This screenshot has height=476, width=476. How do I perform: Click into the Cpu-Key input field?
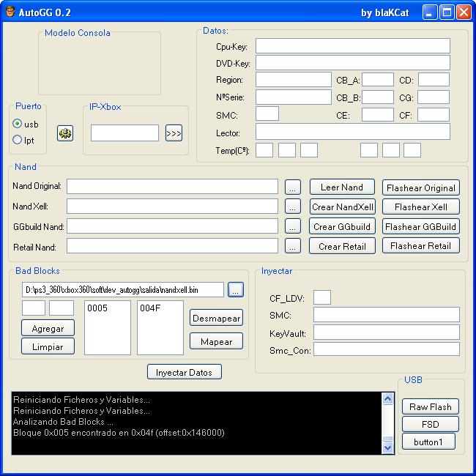[352, 46]
